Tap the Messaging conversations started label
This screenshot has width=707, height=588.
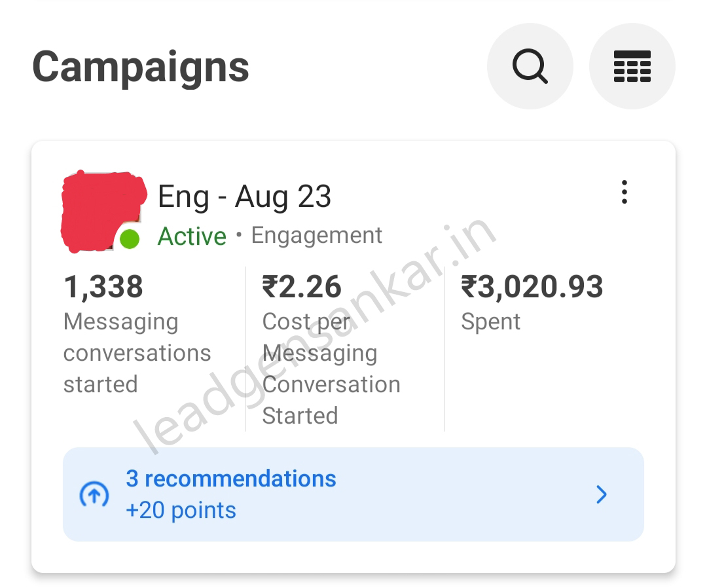coord(137,353)
